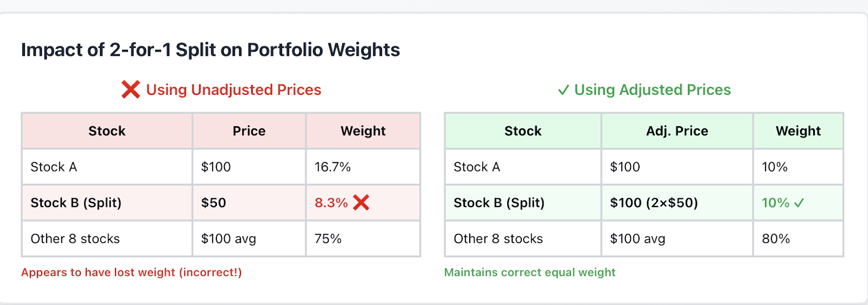Click the green check next to 10% weight

(799, 203)
